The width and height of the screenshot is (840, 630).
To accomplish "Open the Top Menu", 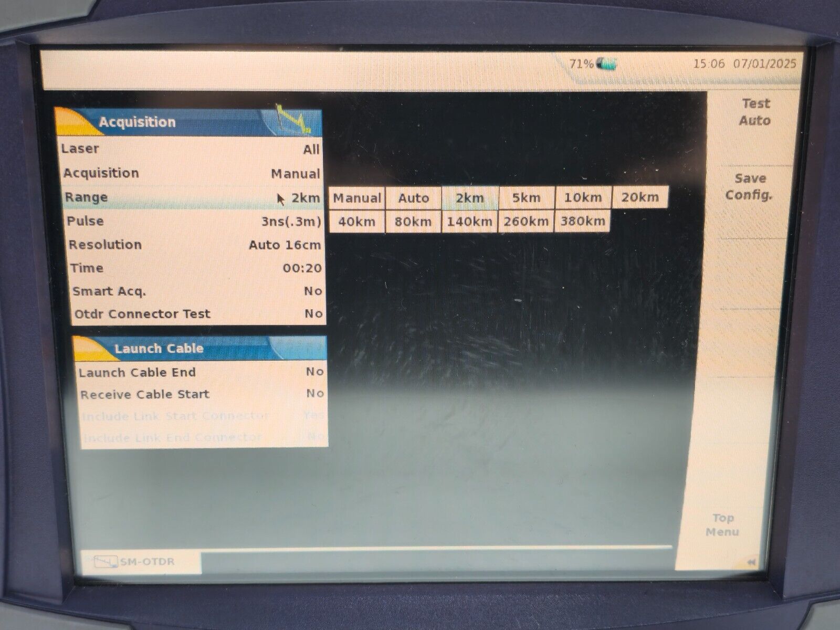I will tap(722, 525).
